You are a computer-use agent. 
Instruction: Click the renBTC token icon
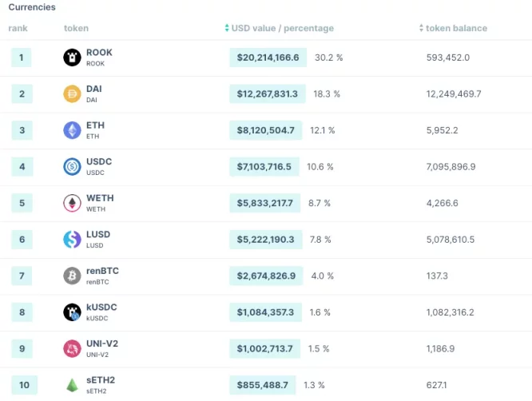[x=72, y=276]
